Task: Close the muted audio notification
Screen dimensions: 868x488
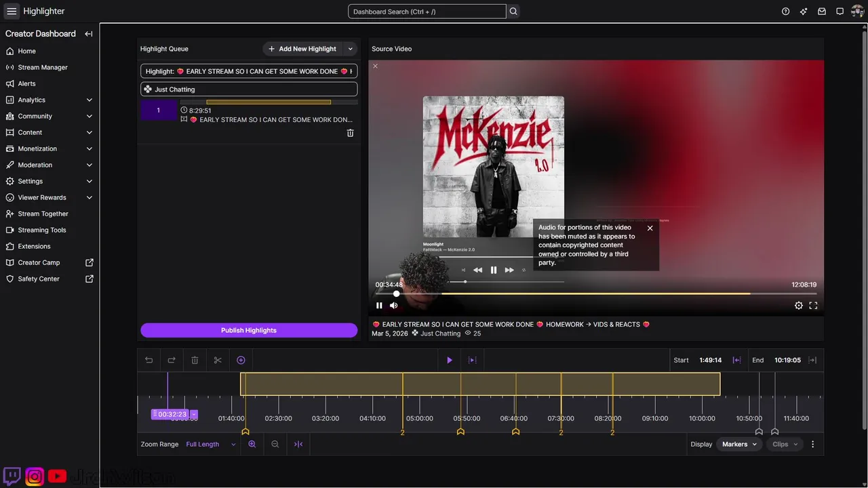Action: 650,228
